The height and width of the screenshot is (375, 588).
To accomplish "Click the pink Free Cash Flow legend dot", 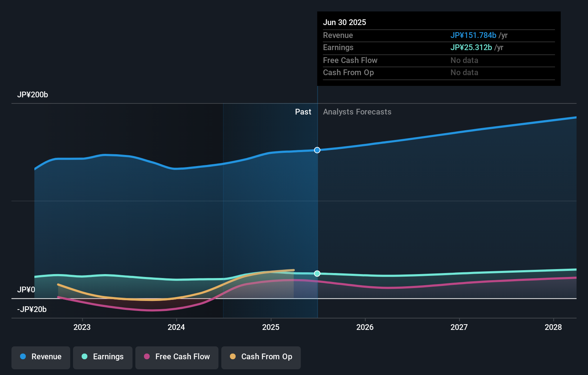I will (x=147, y=357).
